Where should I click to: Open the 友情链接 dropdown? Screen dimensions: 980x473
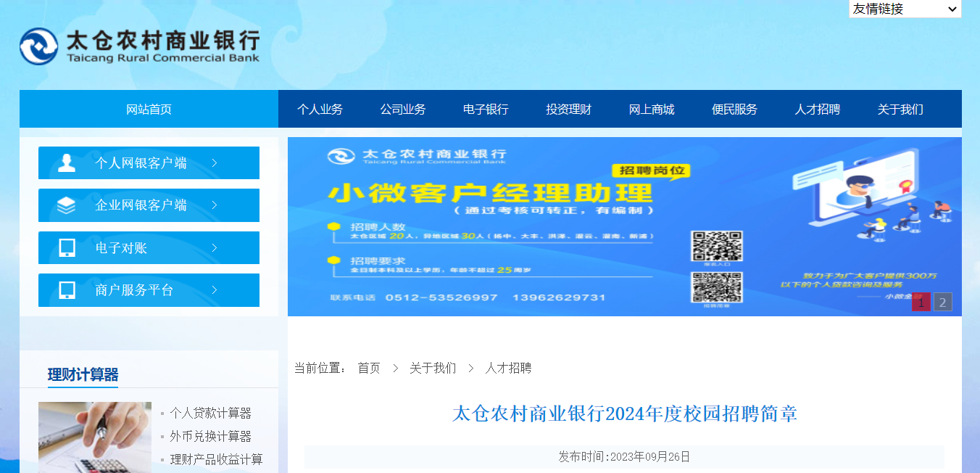pyautogui.click(x=905, y=9)
